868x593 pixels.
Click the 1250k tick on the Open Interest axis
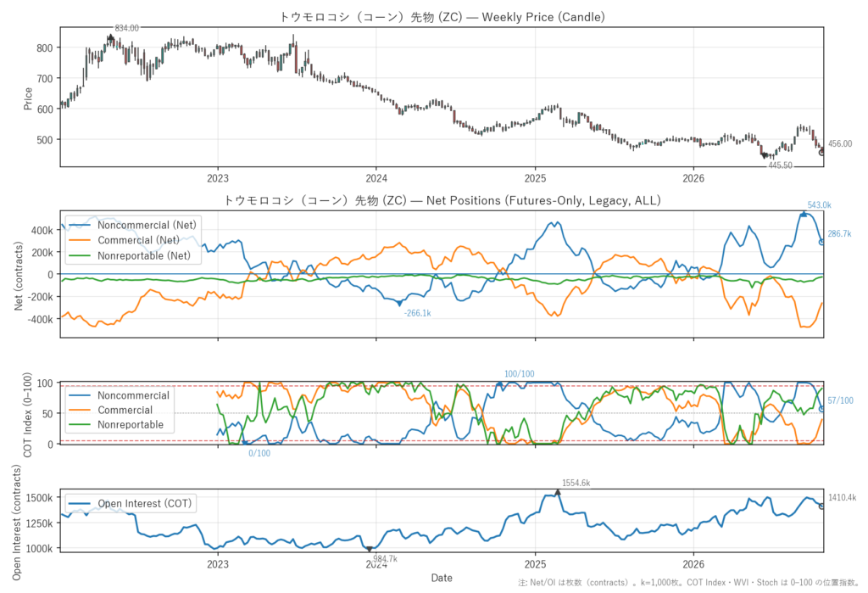click(40, 523)
